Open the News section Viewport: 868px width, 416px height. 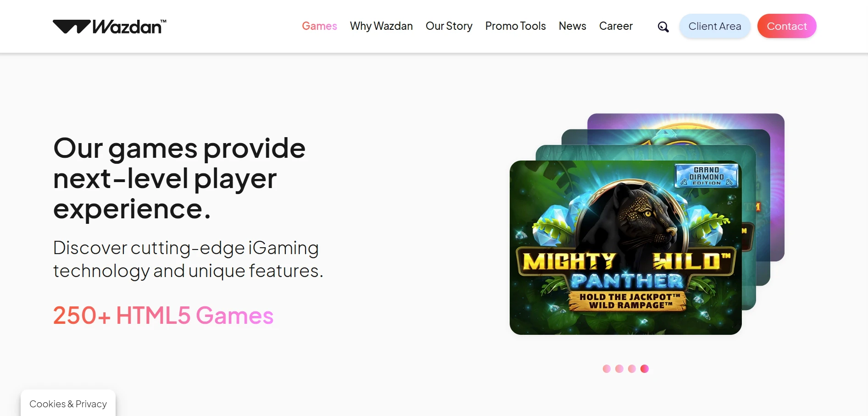(573, 26)
